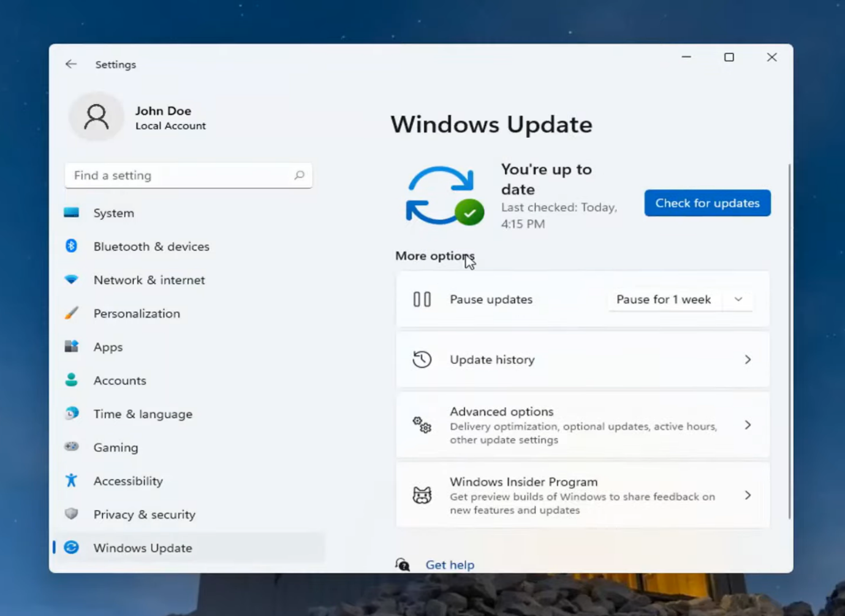Maximize the Settings window
Viewport: 845px width, 616px height.
click(x=729, y=57)
